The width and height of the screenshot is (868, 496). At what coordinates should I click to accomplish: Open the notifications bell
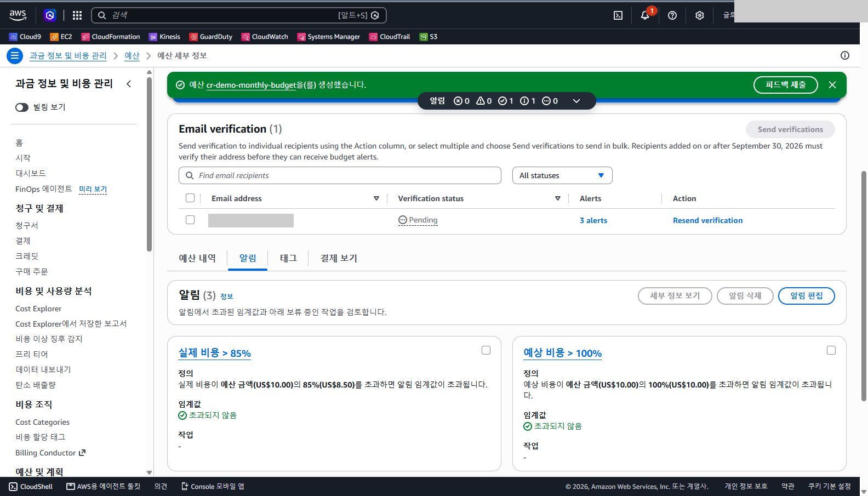pos(645,15)
